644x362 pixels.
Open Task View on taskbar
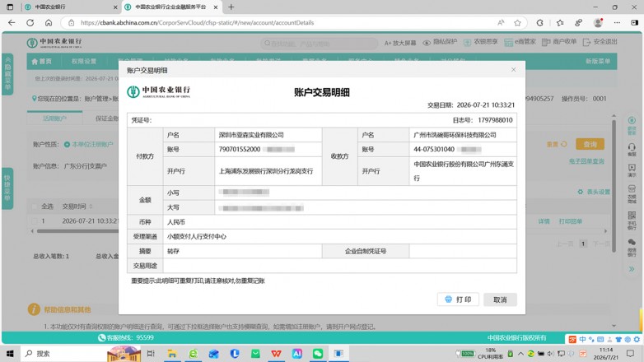tap(151, 354)
